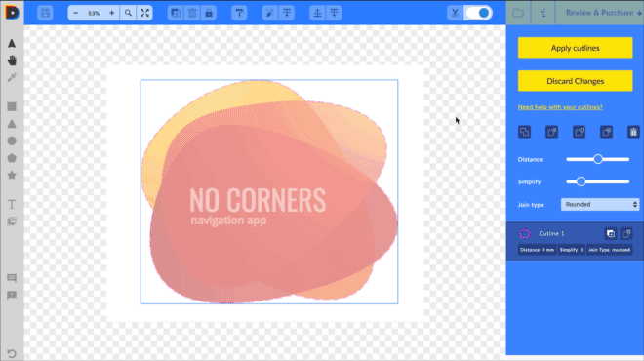Pick the eyedropper tool
Image resolution: width=644 pixels, height=361 pixels.
click(12, 77)
